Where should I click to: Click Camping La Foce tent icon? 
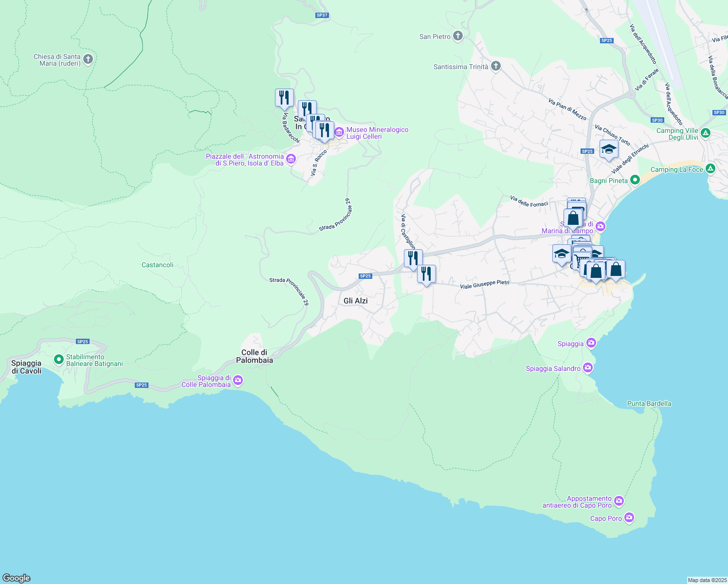710,169
